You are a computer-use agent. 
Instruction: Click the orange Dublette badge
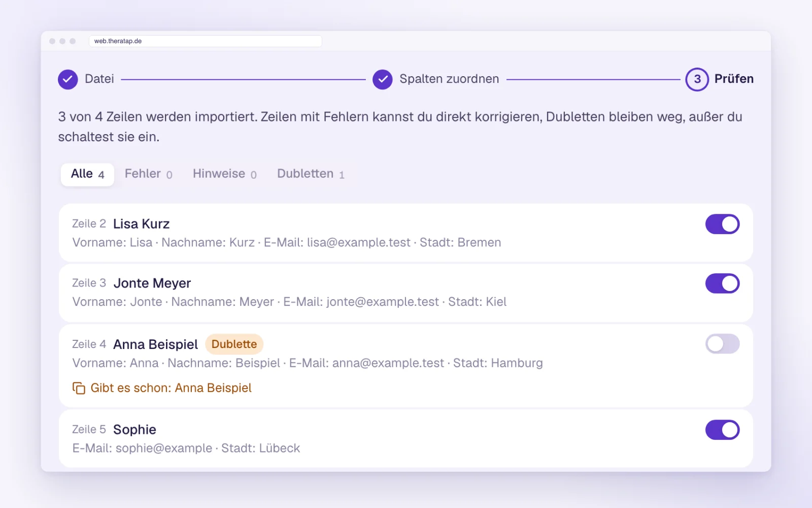coord(234,344)
